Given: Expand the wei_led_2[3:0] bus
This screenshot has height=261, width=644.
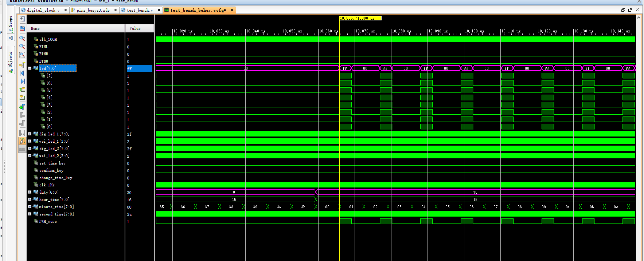Looking at the screenshot, I should 30,156.
